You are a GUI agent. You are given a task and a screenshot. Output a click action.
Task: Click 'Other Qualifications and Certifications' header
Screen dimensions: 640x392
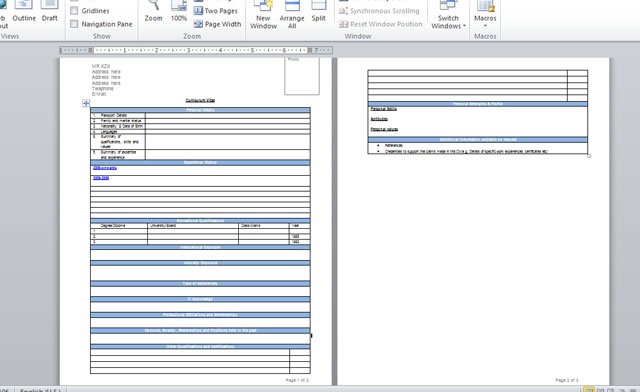200,346
